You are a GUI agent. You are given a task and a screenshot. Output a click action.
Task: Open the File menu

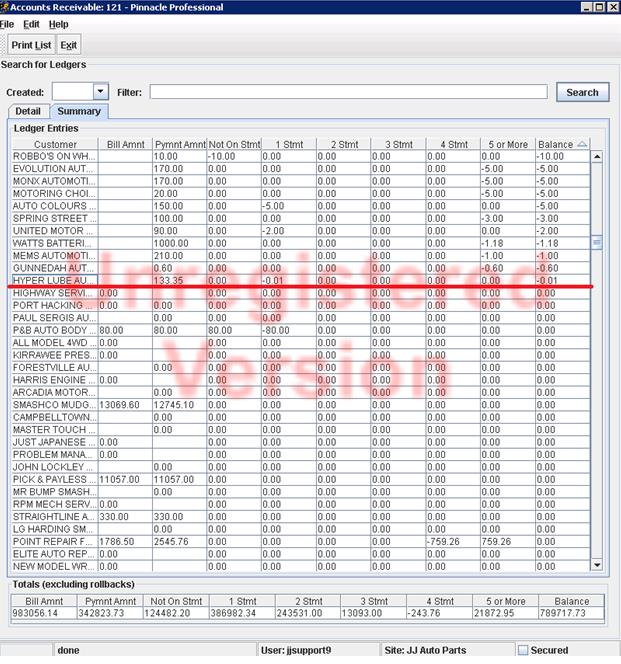[7, 24]
